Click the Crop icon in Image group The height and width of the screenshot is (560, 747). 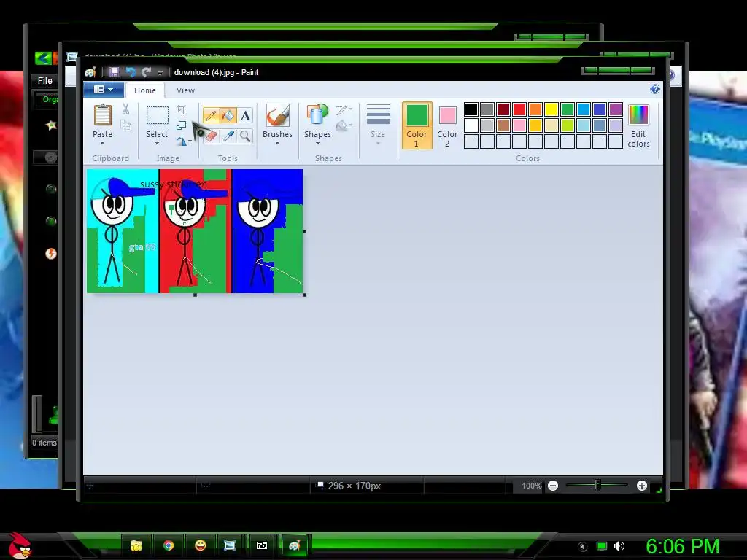tap(182, 109)
